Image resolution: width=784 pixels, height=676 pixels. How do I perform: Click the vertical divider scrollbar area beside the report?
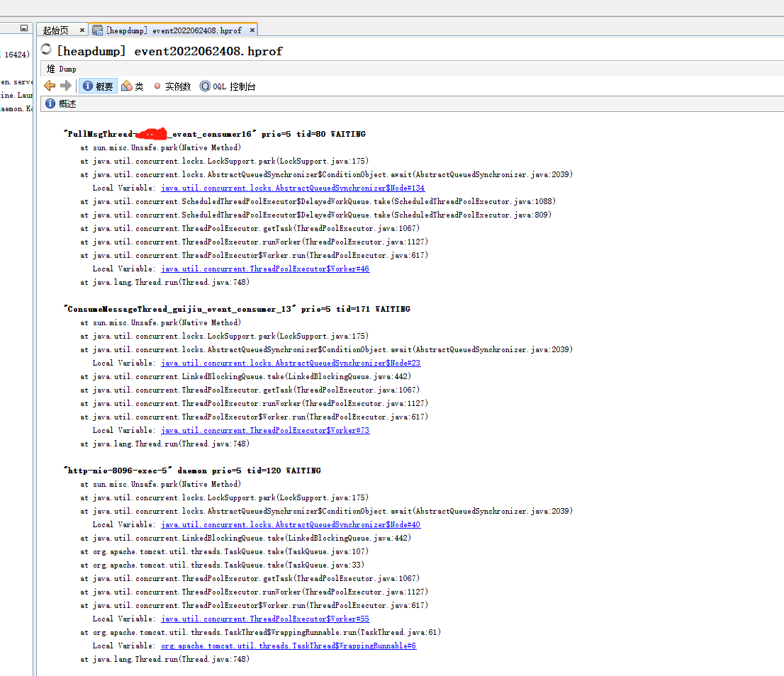33,354
